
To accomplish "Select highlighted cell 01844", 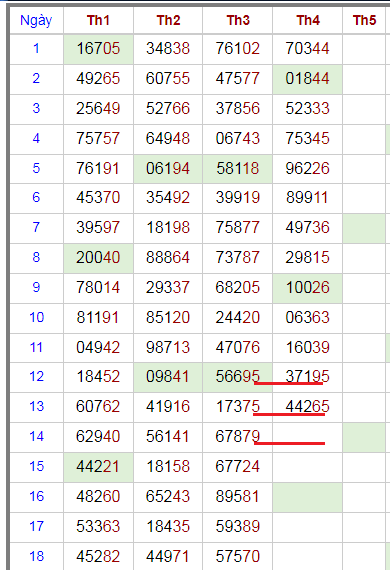I will pyautogui.click(x=307, y=79).
